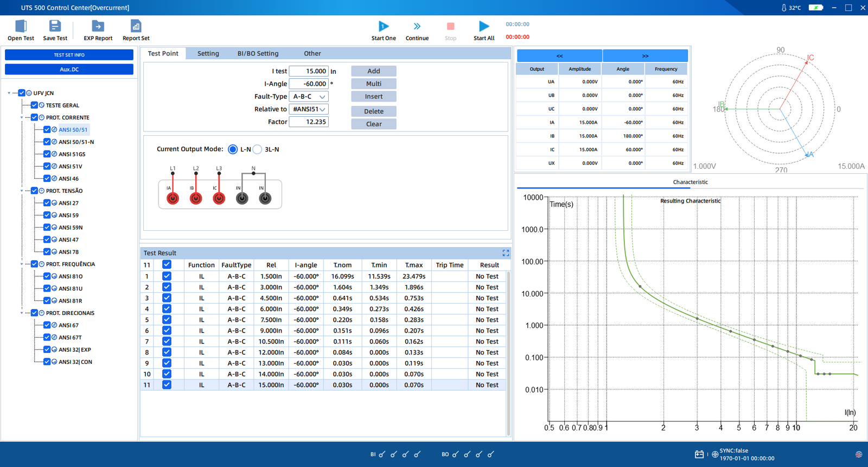
Task: Select 3L-N current output mode
Action: point(257,149)
